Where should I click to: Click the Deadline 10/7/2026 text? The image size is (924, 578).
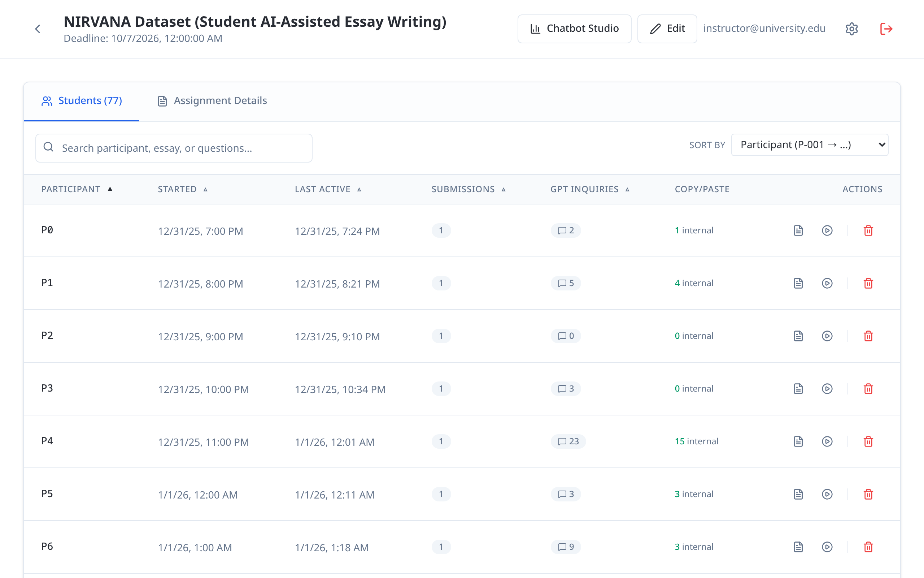tap(143, 39)
